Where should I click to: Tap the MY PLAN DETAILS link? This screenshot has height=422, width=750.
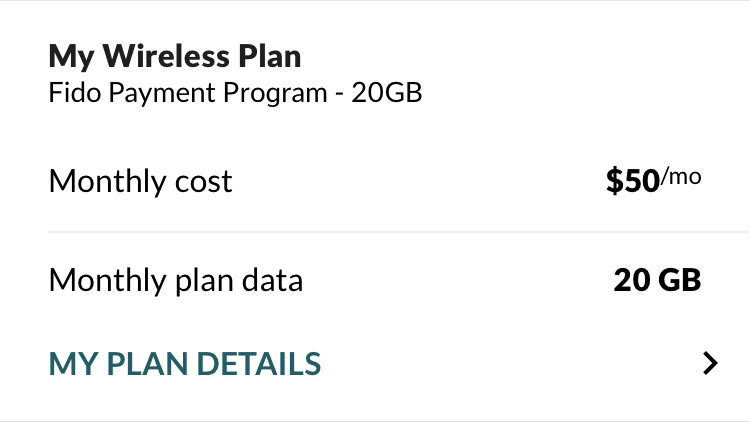(185, 363)
